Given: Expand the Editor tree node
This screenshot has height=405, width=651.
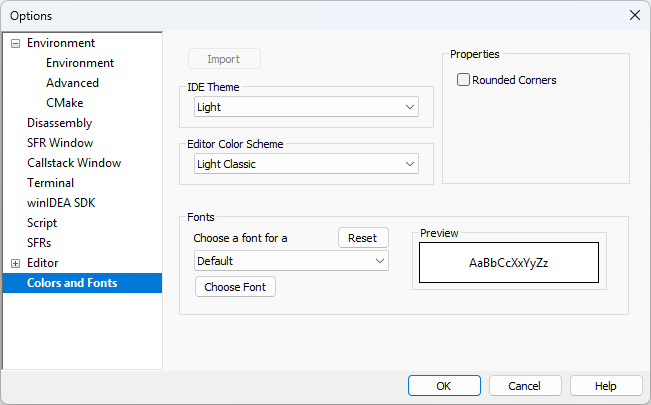Looking at the screenshot, I should pos(15,263).
